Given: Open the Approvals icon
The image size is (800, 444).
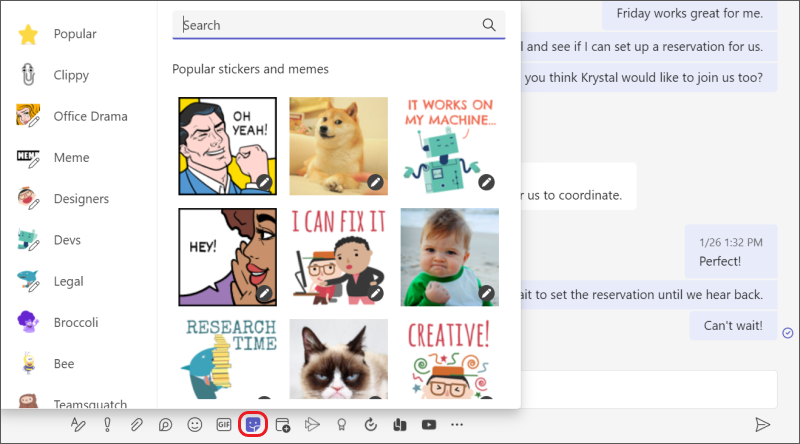Looking at the screenshot, I should click(370, 425).
